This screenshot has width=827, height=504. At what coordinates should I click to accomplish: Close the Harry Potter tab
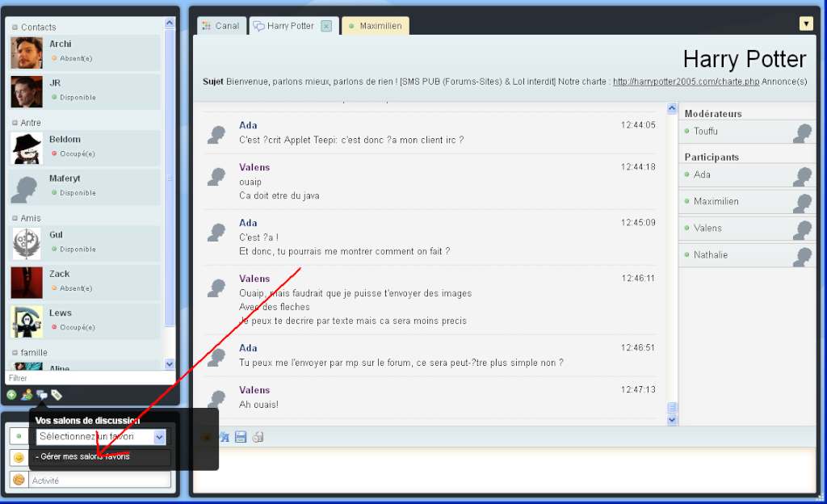coord(326,26)
